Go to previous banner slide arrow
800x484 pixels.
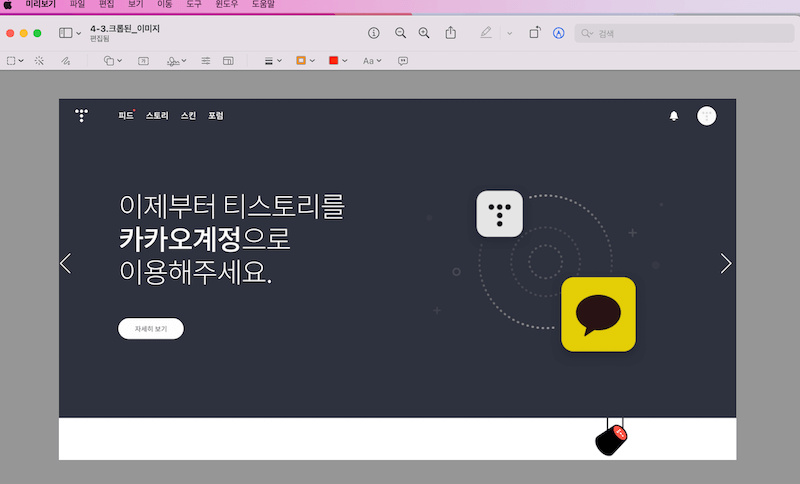click(x=66, y=264)
